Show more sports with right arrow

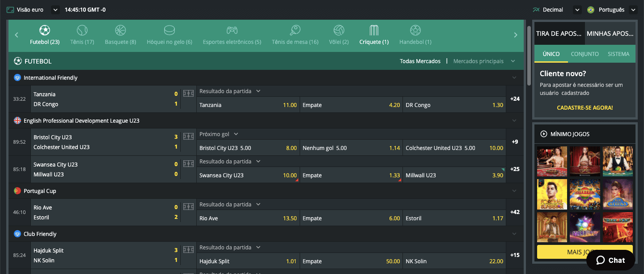[515, 35]
